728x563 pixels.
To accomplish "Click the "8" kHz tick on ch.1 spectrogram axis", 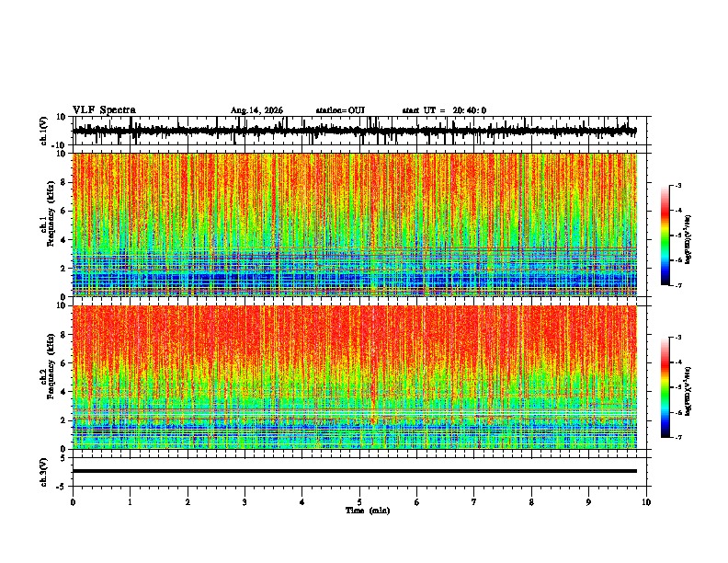I will click(x=63, y=182).
